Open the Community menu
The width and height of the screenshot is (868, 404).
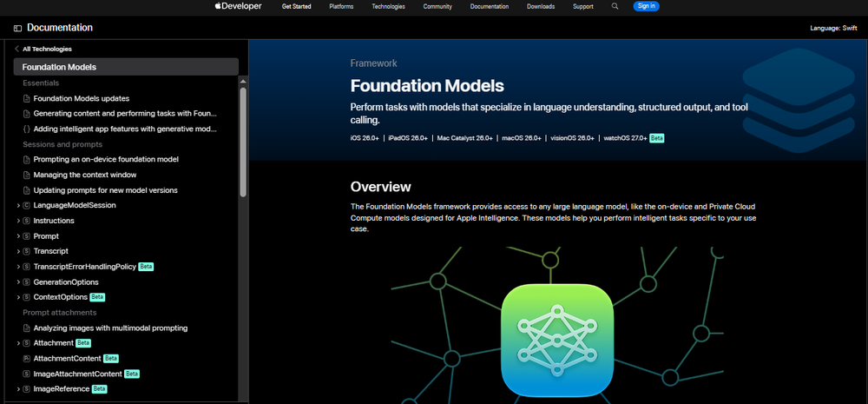pyautogui.click(x=437, y=7)
